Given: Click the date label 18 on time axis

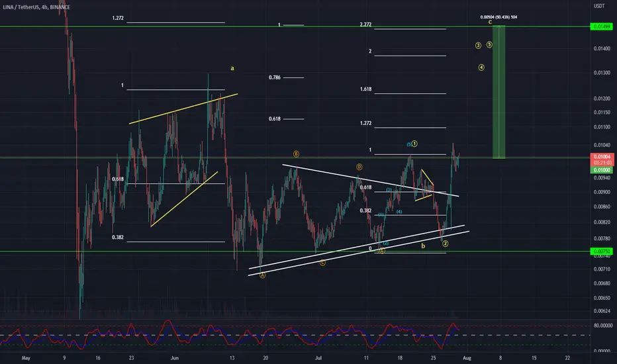Looking at the screenshot, I should [400, 358].
